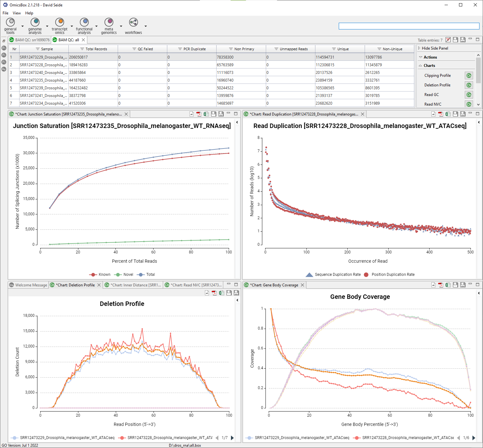Screen dimensions: 483x448
Task: Open the View menu
Action: click(17, 13)
